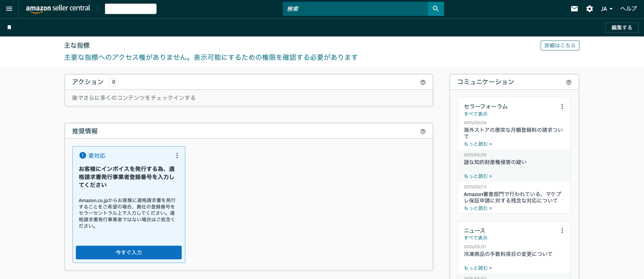Click the セラーフォーラム section title
The height and width of the screenshot is (279, 644).
point(486,107)
